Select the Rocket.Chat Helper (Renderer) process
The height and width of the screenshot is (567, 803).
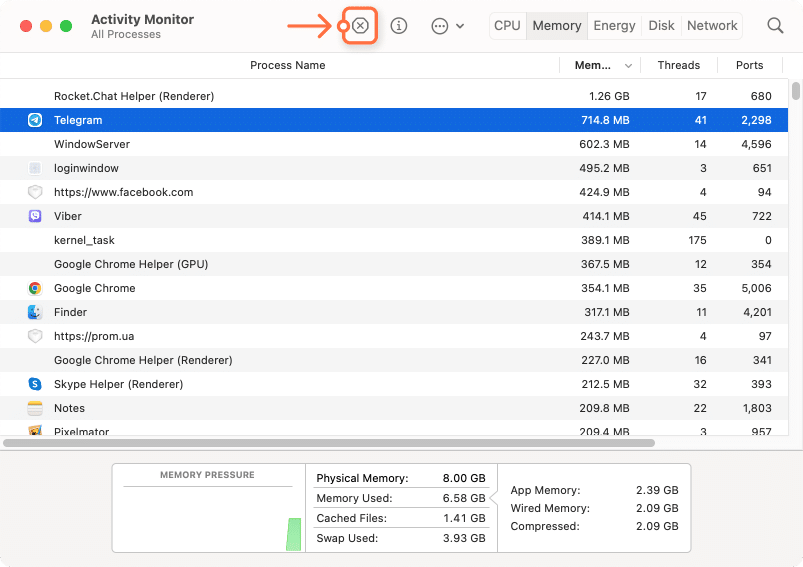(134, 96)
